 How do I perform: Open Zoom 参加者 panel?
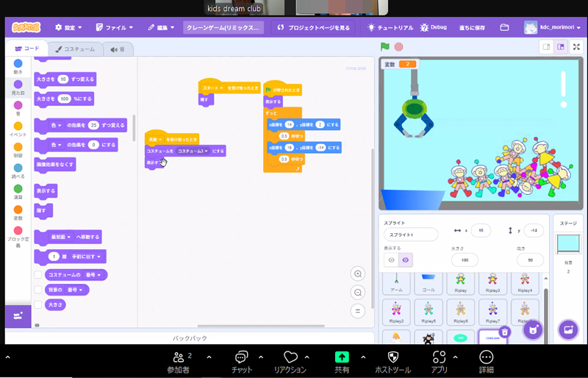179,363
